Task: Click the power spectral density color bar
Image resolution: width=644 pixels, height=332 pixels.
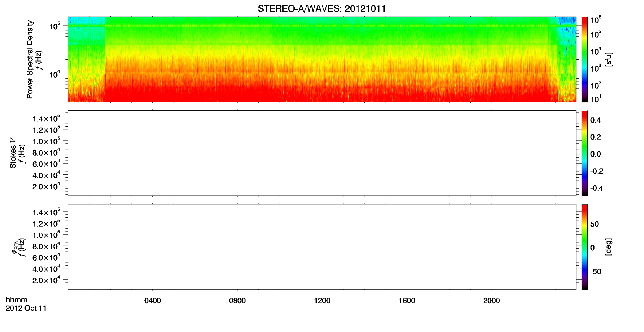Action: (585, 59)
